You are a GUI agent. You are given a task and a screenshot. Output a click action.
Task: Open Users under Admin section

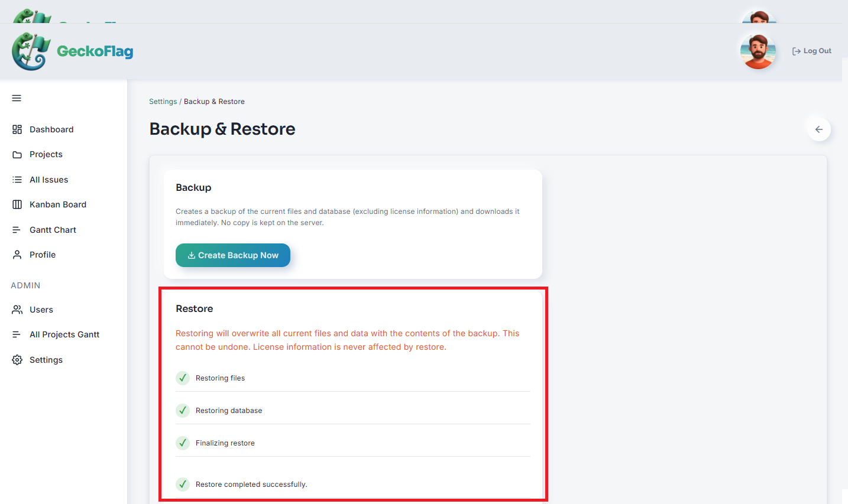click(x=41, y=310)
